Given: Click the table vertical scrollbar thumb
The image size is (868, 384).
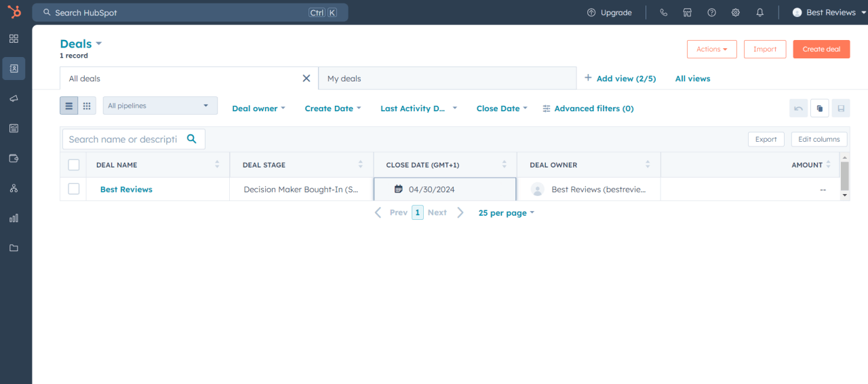Looking at the screenshot, I should coord(844,176).
